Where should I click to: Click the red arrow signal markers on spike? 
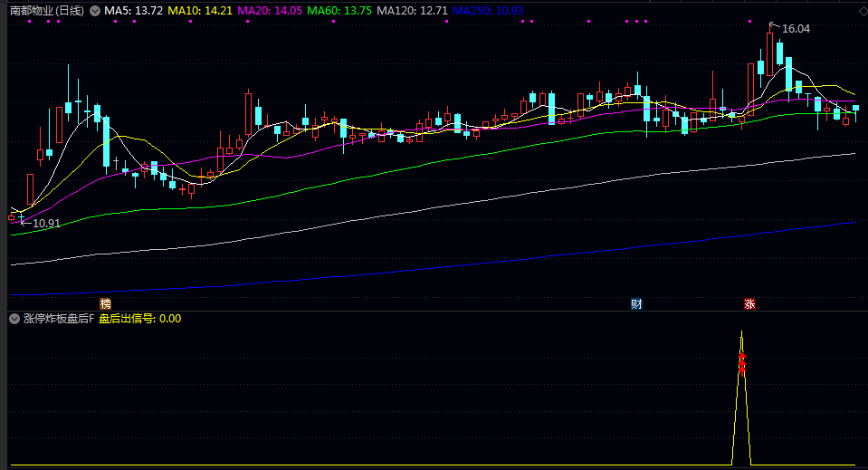tap(742, 364)
